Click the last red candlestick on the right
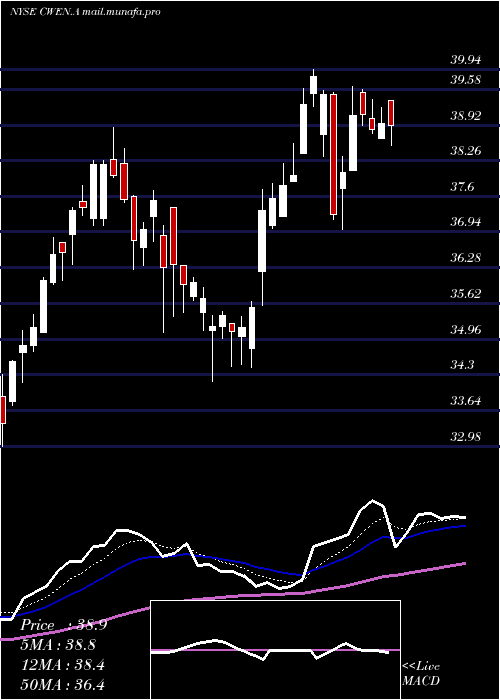 392,113
